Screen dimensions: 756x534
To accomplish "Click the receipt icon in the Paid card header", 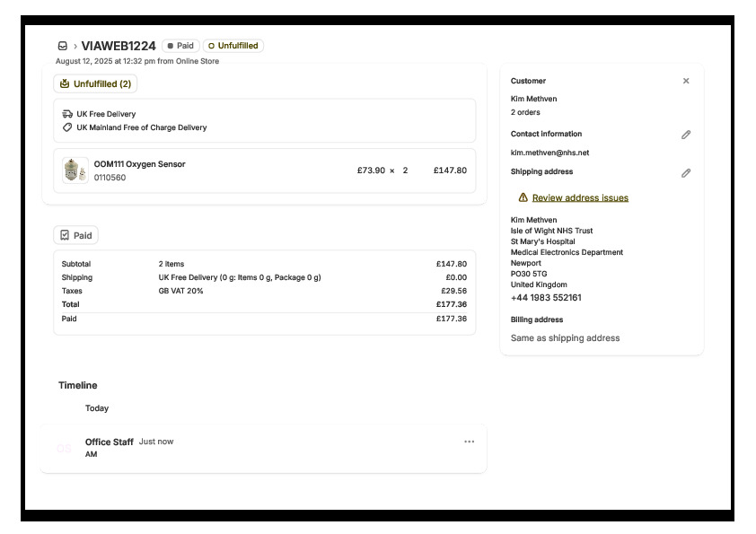I will pyautogui.click(x=65, y=235).
